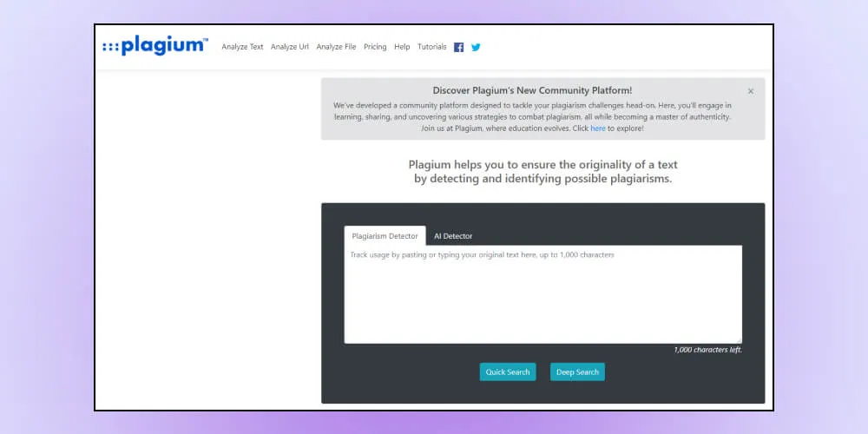The height and width of the screenshot is (434, 868).
Task: Grab the text area resize handle
Action: (740, 340)
